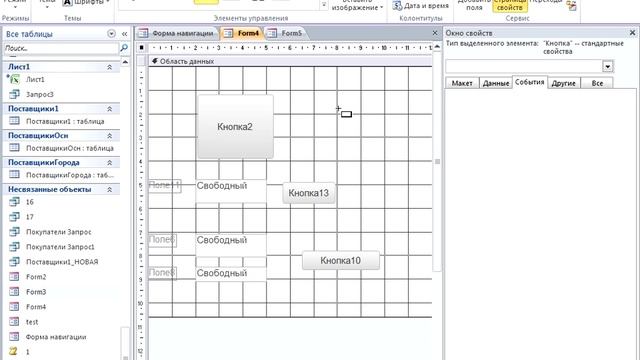Collapse the ПоставщикиГорода group

click(x=109, y=162)
